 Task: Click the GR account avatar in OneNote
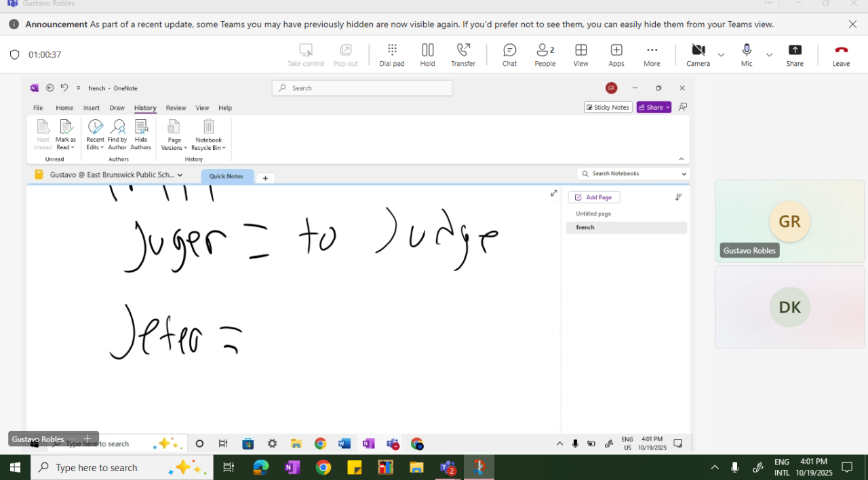(611, 88)
